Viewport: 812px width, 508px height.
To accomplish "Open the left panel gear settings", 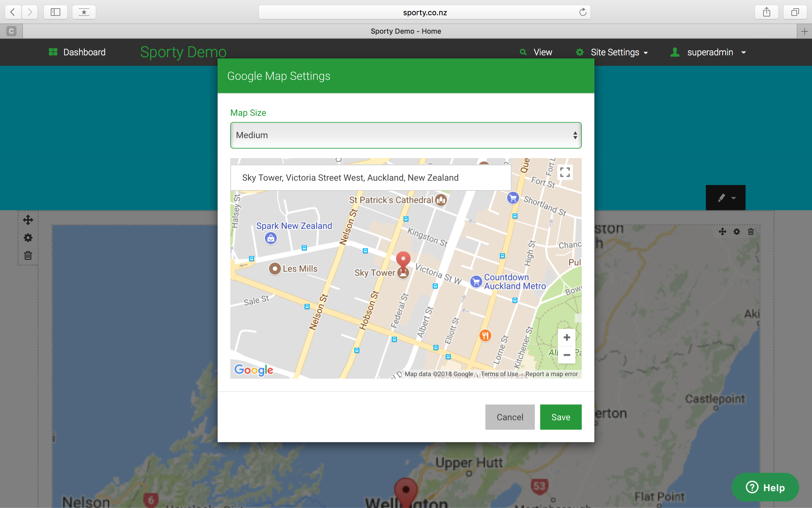I will [x=28, y=238].
